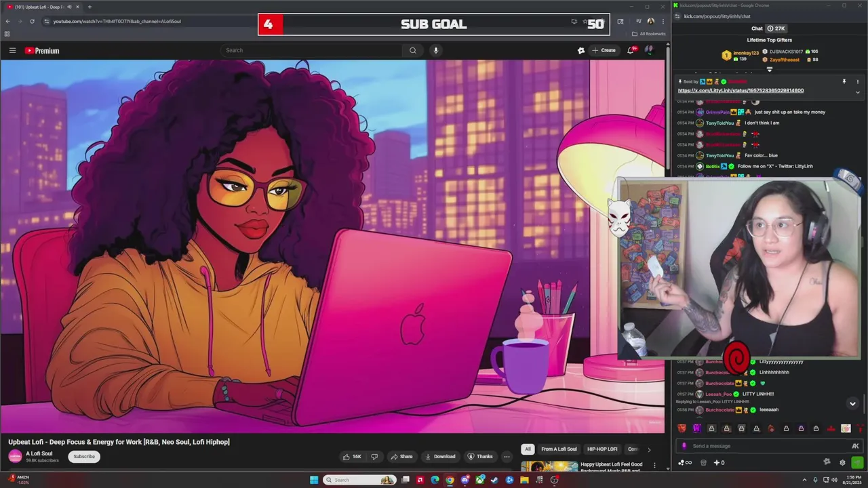Open pinned message three-dot options
This screenshot has width=868, height=488.
[857, 81]
